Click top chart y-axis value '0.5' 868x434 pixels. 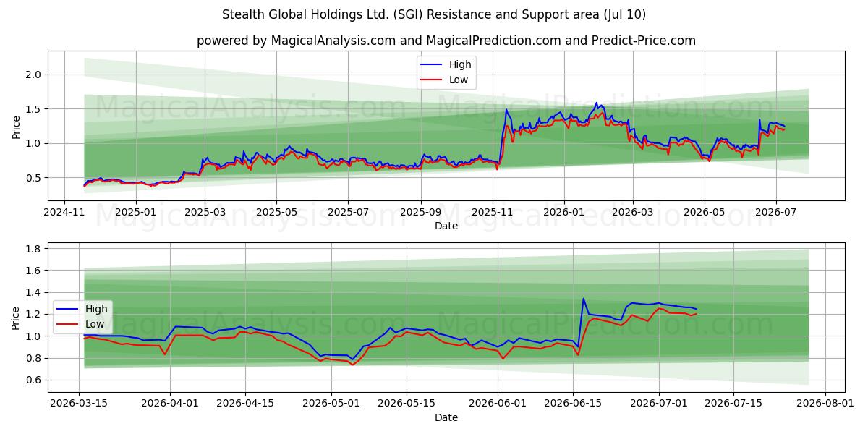(x=35, y=178)
